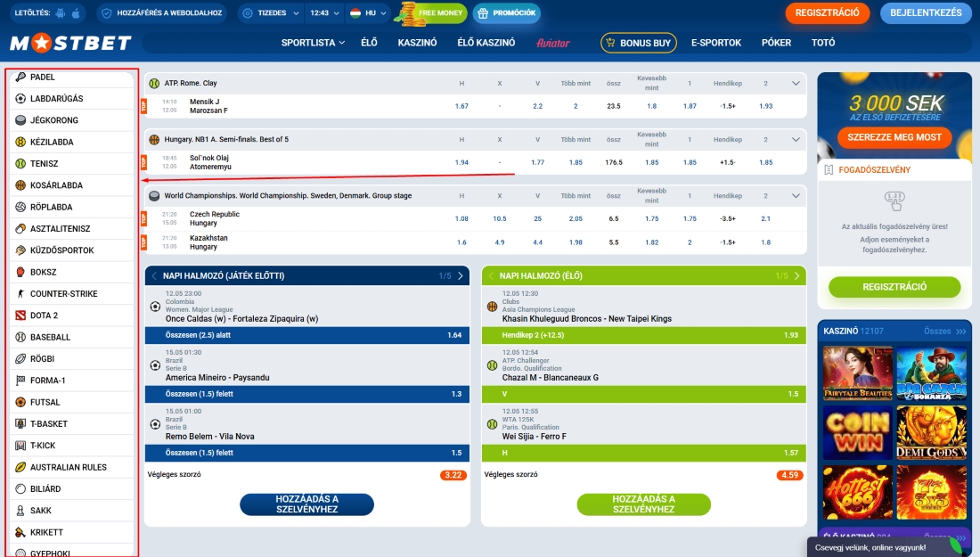
Task: Click the Bejelentkezés login button
Action: coord(926,13)
